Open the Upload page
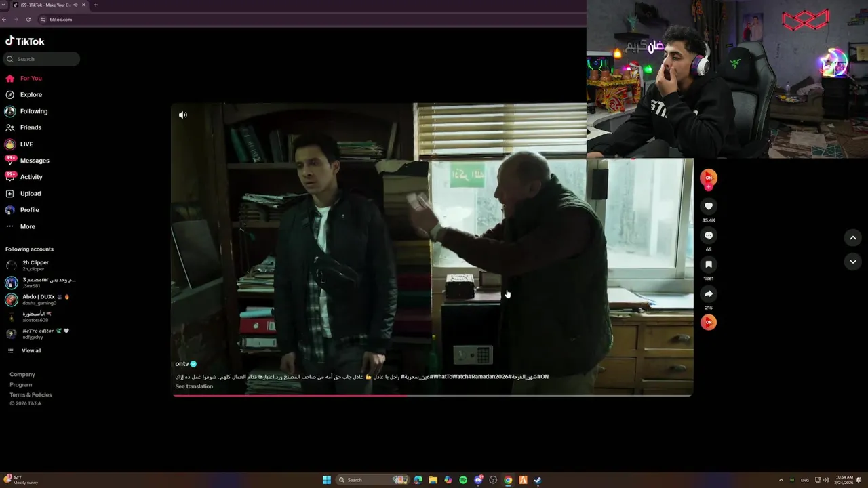 coord(23,194)
